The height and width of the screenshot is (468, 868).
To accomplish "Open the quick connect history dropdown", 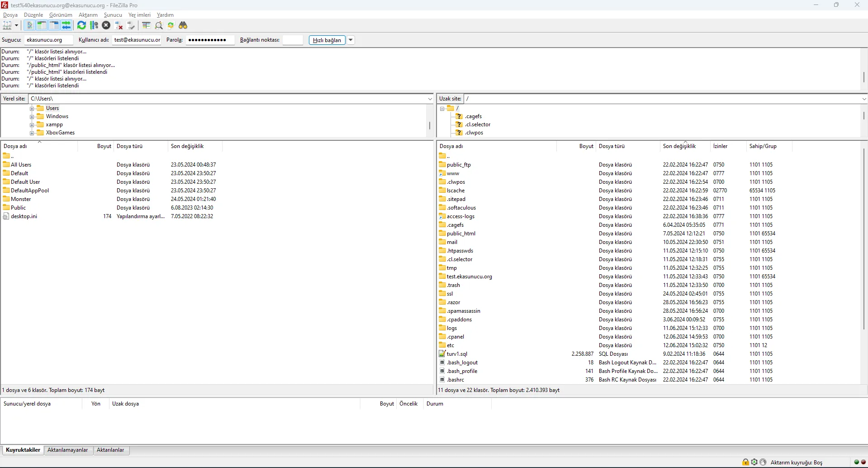I will coord(351,40).
